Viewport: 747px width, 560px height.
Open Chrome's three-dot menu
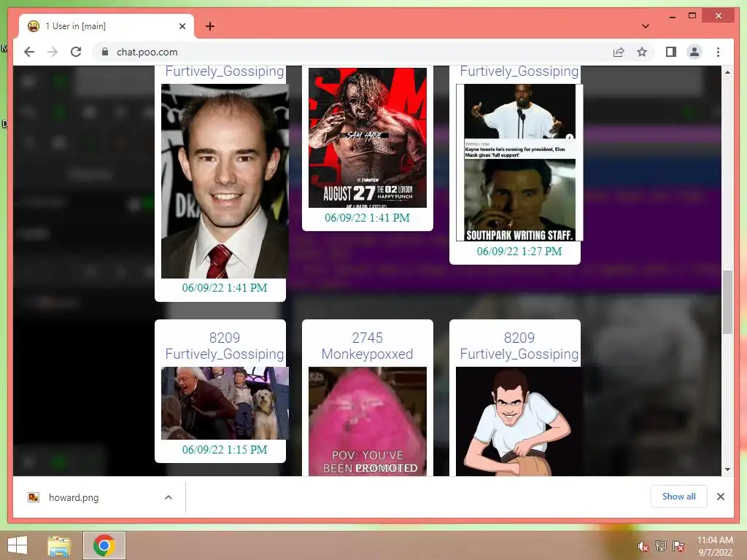(x=718, y=52)
